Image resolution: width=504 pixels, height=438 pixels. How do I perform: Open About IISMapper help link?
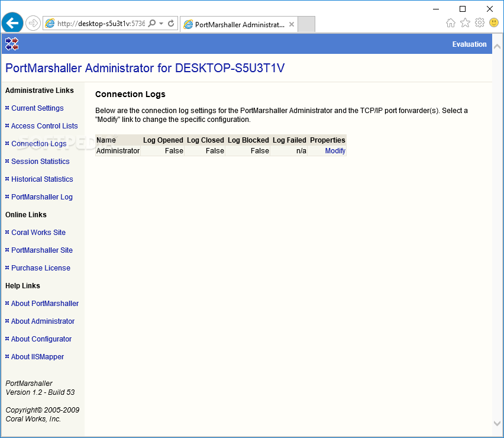pos(37,357)
